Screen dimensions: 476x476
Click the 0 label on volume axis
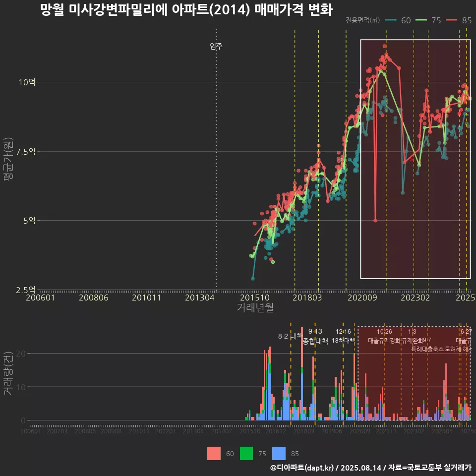point(23,421)
